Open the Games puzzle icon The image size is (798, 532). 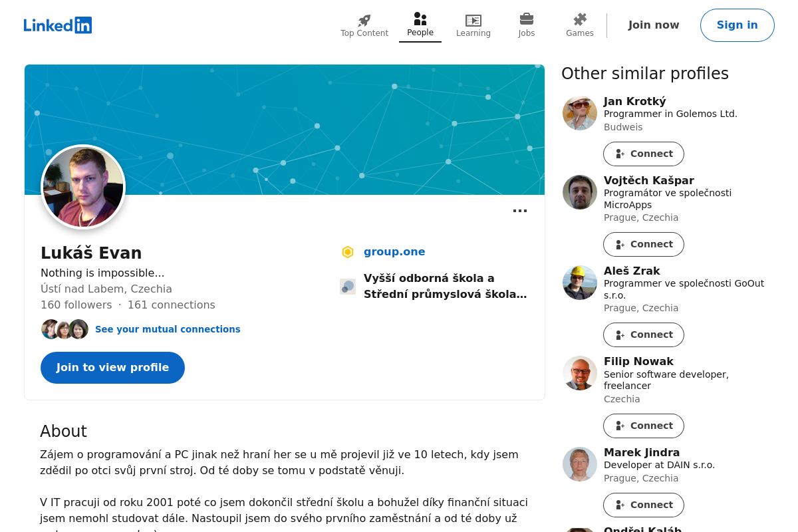pyautogui.click(x=580, y=20)
